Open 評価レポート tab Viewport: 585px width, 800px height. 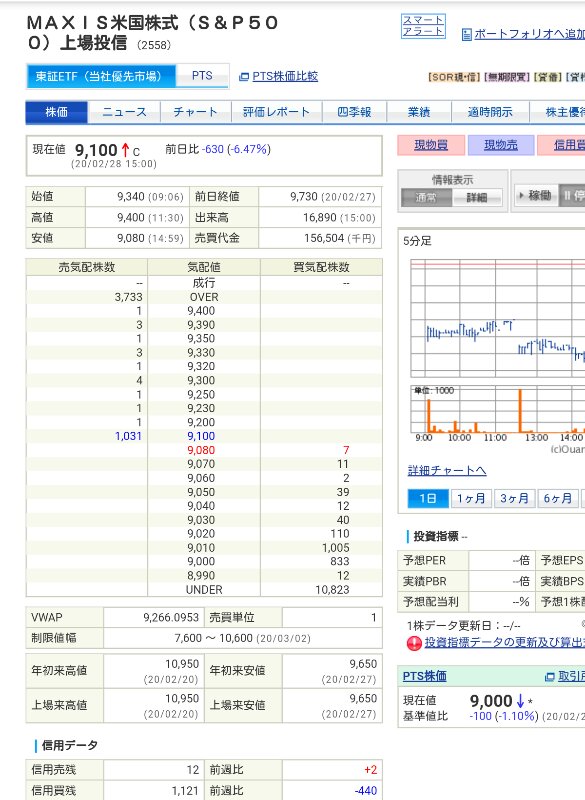276,112
